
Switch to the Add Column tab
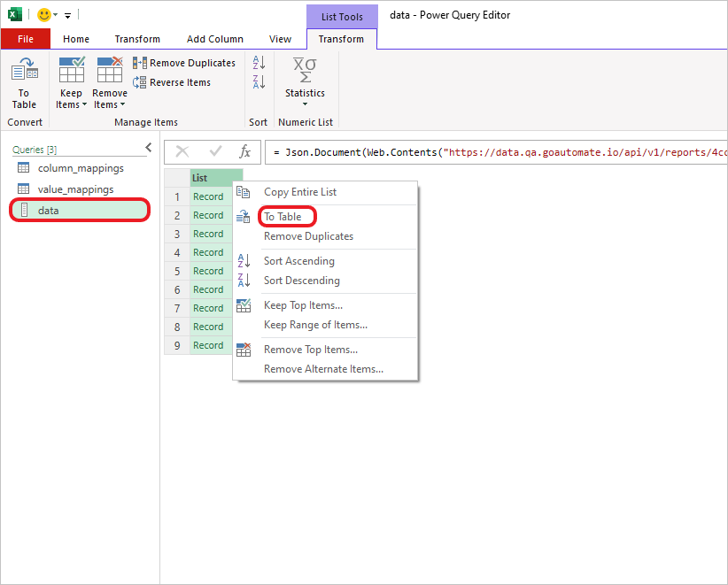point(215,39)
